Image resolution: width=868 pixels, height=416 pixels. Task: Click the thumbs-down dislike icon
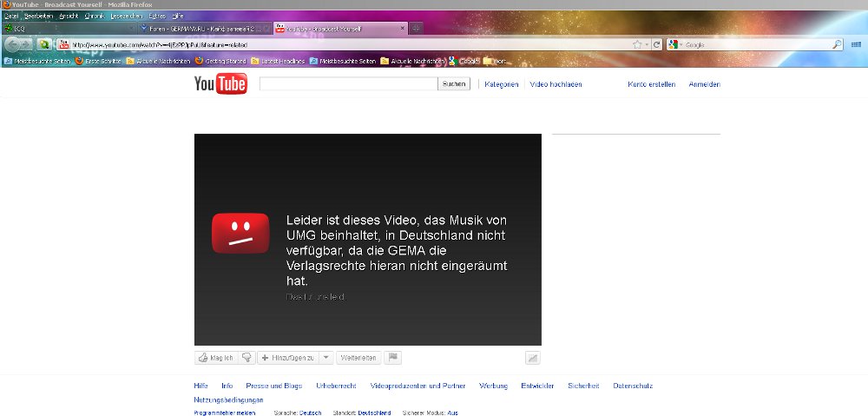pos(247,358)
